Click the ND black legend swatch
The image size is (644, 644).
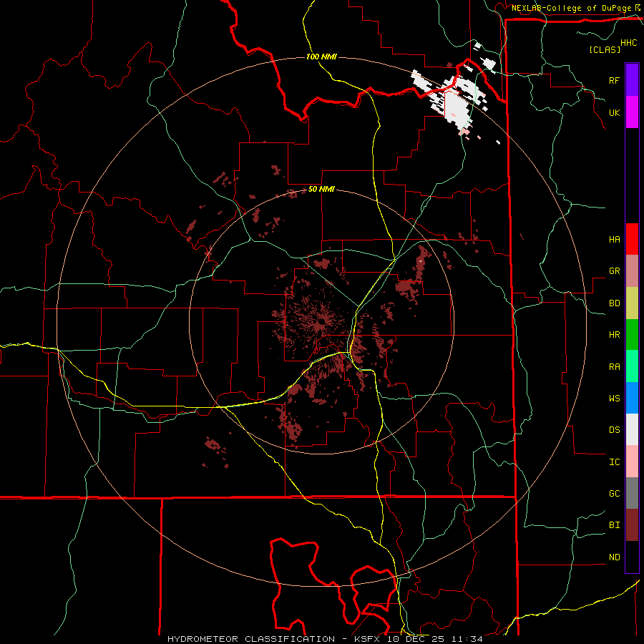pyautogui.click(x=632, y=557)
